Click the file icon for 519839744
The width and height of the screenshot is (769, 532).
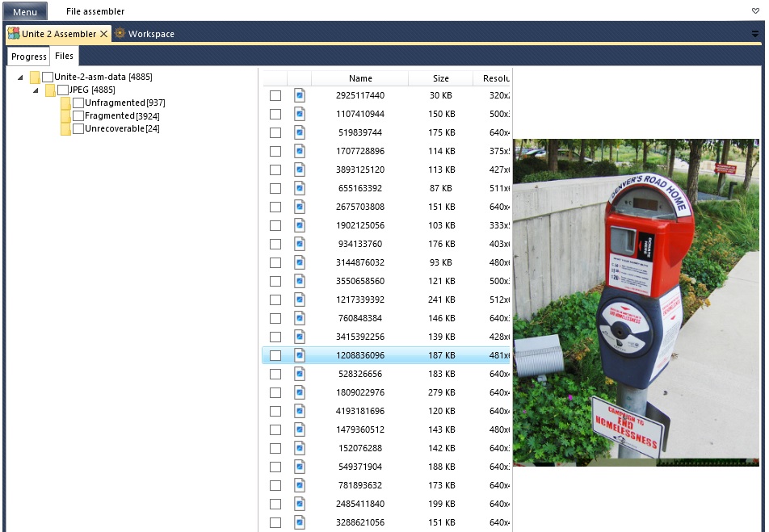300,132
